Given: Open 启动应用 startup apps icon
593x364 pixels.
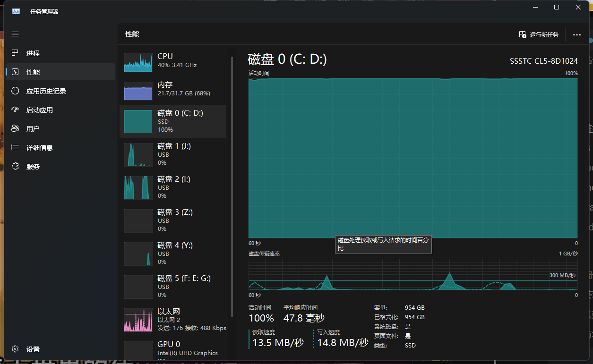Looking at the screenshot, I should click(x=15, y=110).
